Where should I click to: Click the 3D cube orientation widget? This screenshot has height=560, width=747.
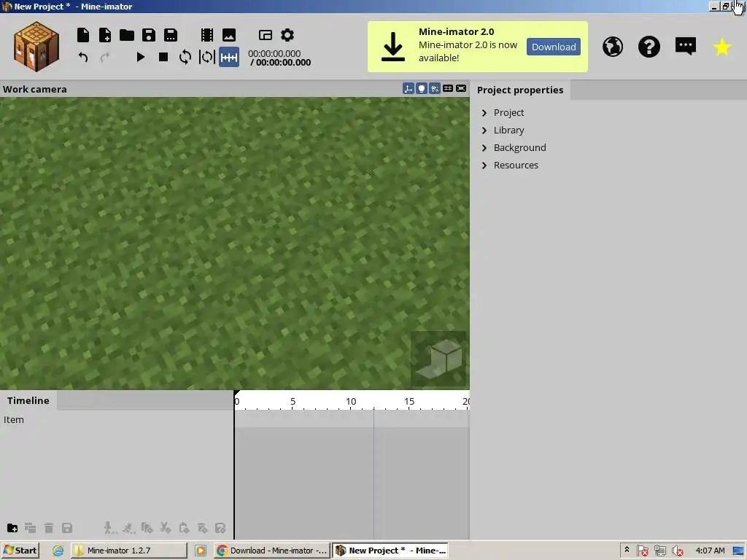[x=438, y=359]
